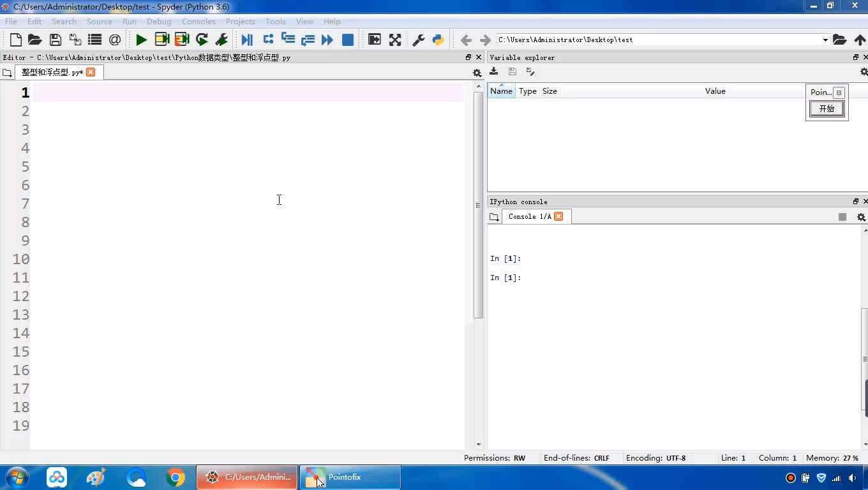Click the editor vertical scrollbar

tap(479, 204)
